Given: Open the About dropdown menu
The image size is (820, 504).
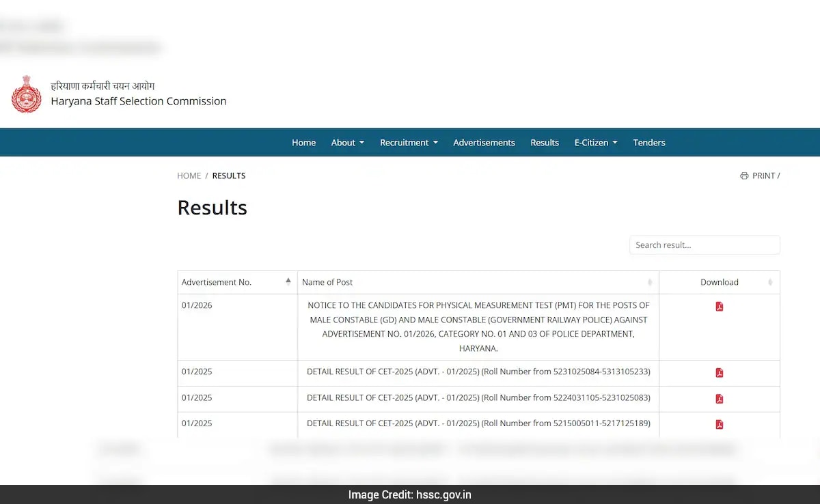Looking at the screenshot, I should click(x=347, y=142).
